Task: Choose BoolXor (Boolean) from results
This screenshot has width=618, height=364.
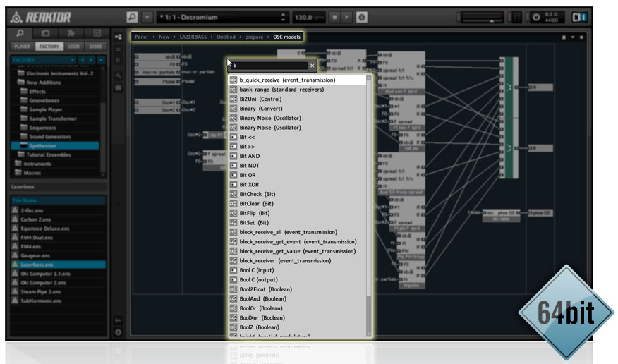Action: click(x=298, y=317)
